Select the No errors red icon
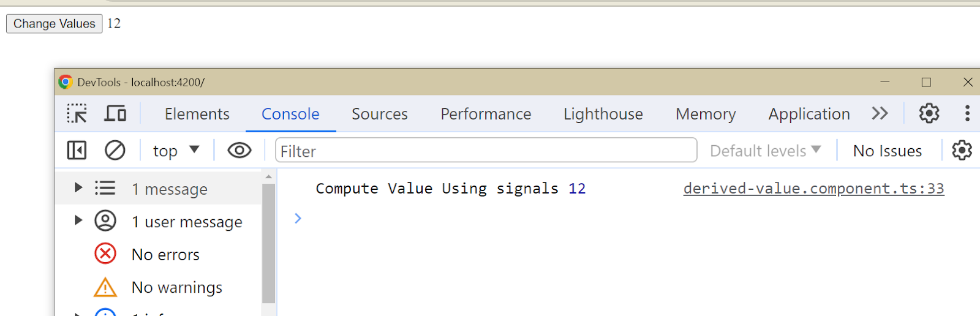The width and height of the screenshot is (980, 316). click(105, 254)
